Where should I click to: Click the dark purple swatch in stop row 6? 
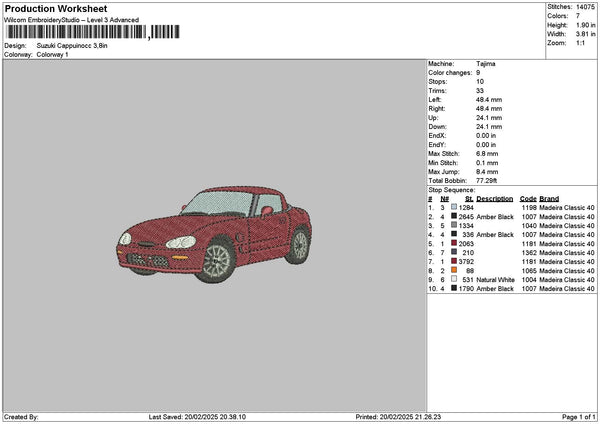pyautogui.click(x=454, y=252)
